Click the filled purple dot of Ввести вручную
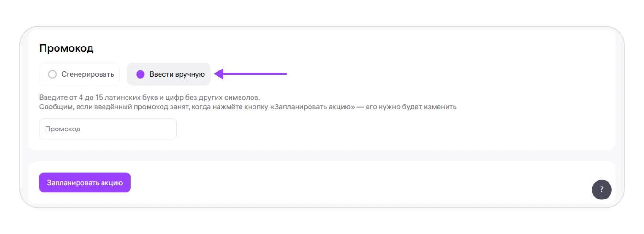The width and height of the screenshot is (644, 234). (140, 74)
